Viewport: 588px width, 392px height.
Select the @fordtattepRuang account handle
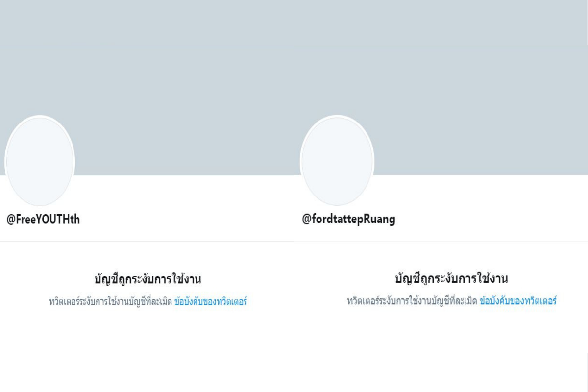point(348,219)
